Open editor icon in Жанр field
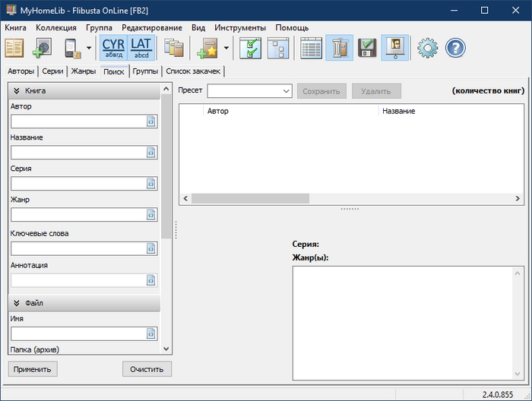Screen dimensions: 532x401 151,215
